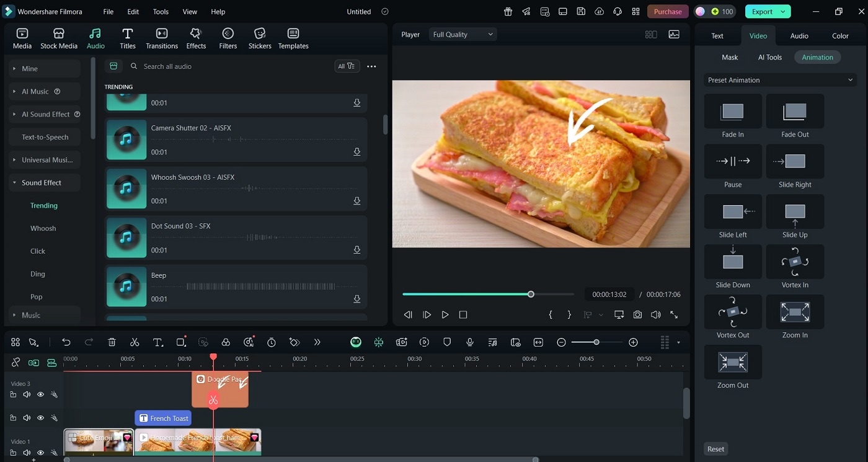Open the Stock Media tab

(59, 38)
